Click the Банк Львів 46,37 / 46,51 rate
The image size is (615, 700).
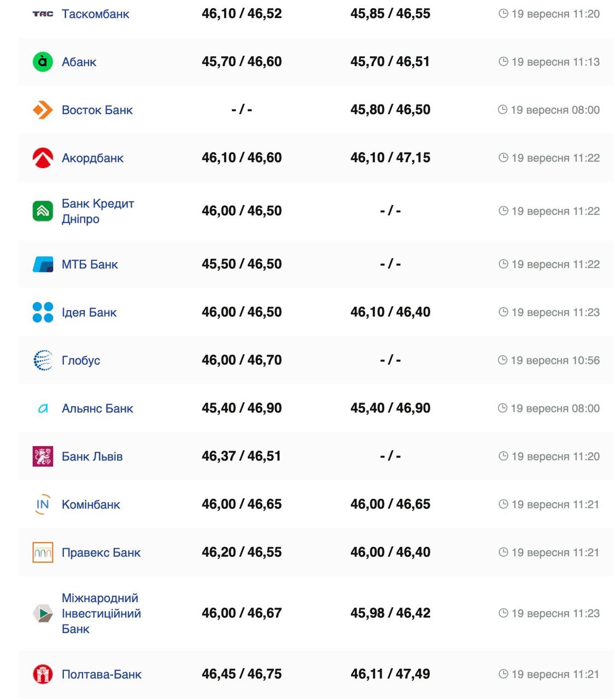(241, 456)
